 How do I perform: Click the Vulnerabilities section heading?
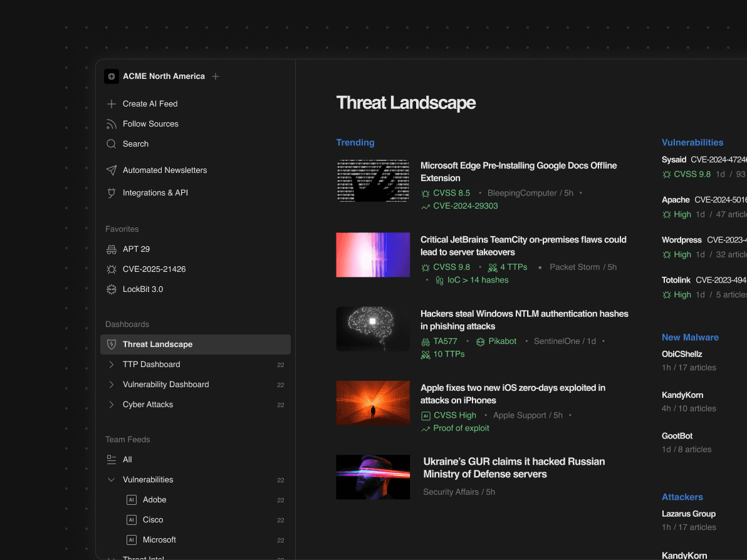692,142
